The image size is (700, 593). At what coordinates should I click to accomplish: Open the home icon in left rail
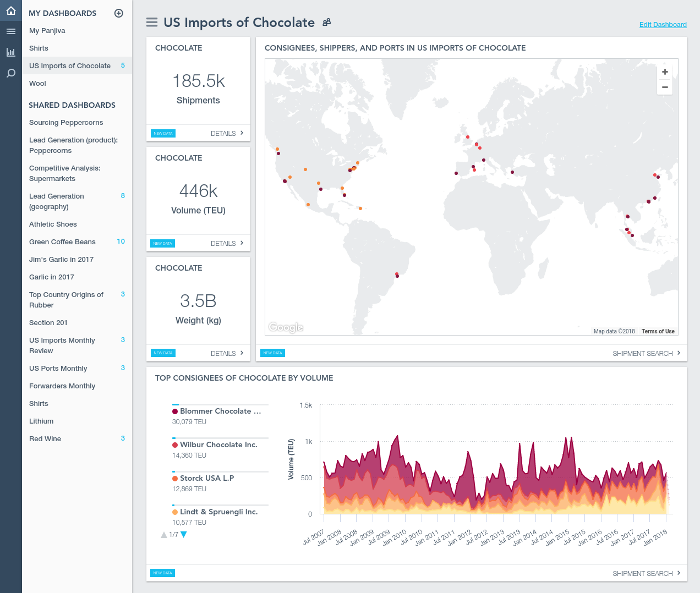click(x=10, y=10)
